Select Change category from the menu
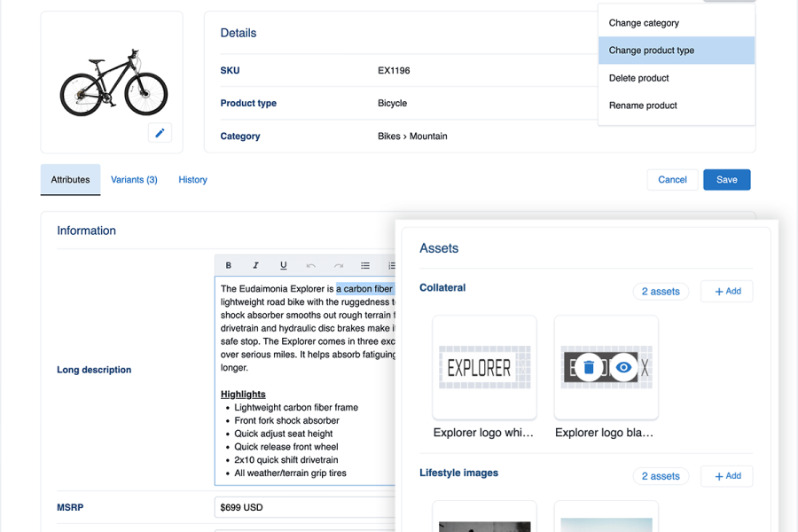The height and width of the screenshot is (532, 798). [644, 23]
